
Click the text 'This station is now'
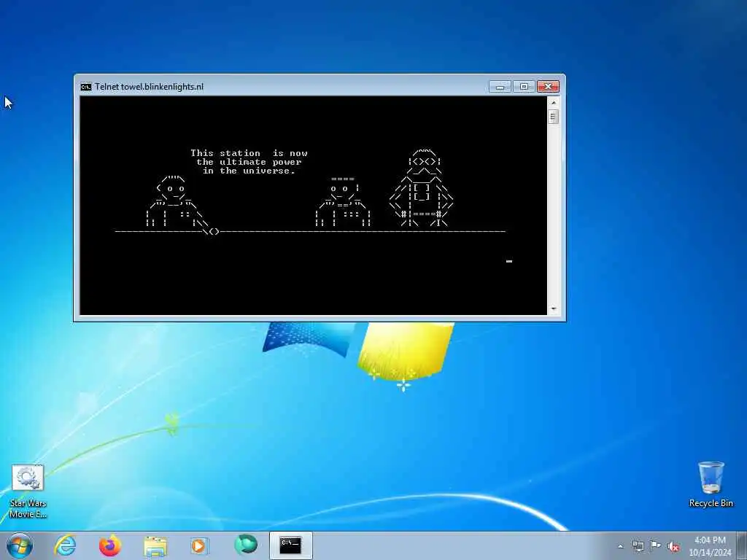click(249, 153)
